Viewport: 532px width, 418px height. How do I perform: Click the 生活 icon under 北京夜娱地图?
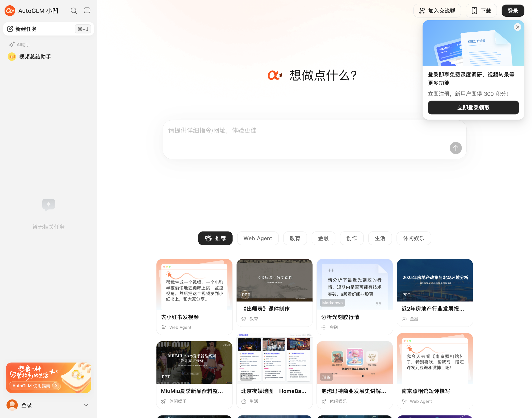point(244,401)
